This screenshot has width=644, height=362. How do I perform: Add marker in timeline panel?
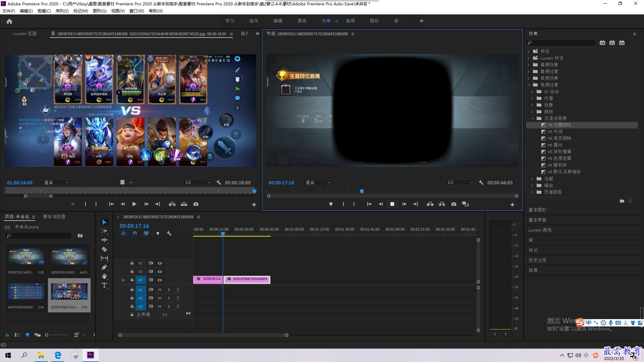[x=158, y=233]
